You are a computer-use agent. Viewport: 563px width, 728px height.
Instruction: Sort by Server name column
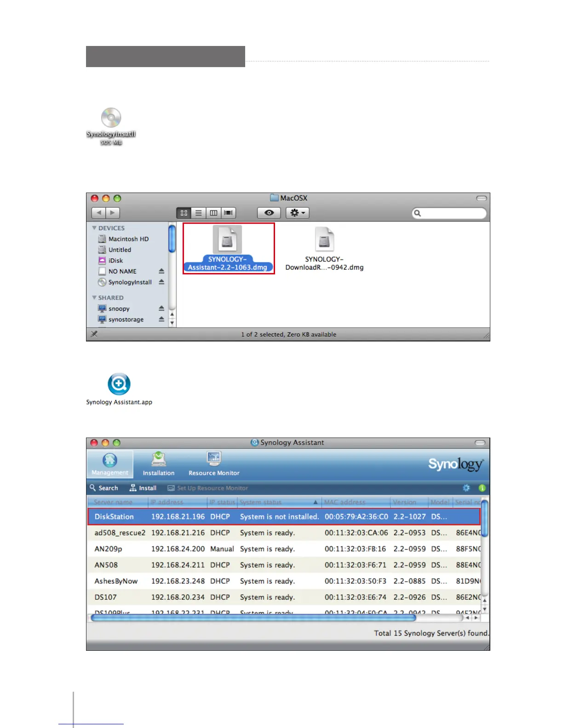pos(118,502)
